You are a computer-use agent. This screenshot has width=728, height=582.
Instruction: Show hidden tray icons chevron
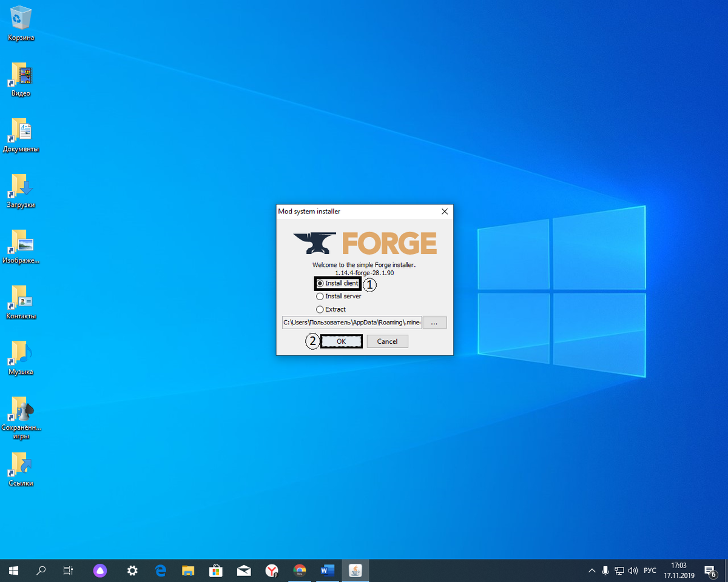coord(592,570)
